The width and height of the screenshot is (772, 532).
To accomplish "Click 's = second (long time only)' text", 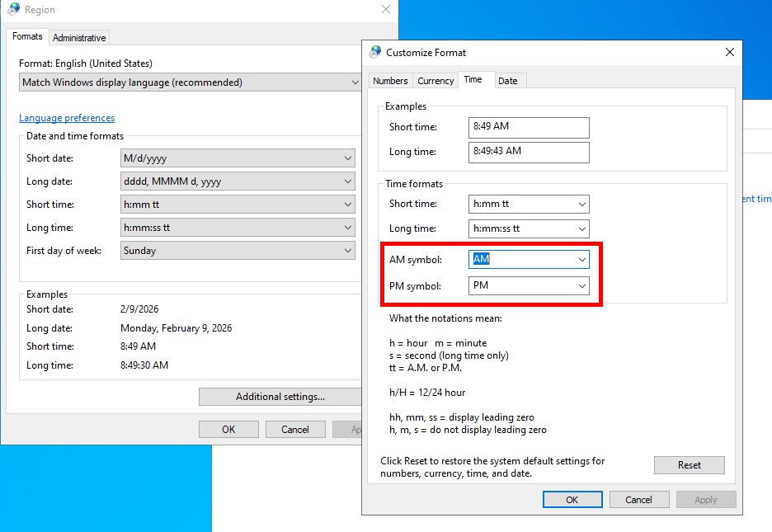I will tap(449, 355).
